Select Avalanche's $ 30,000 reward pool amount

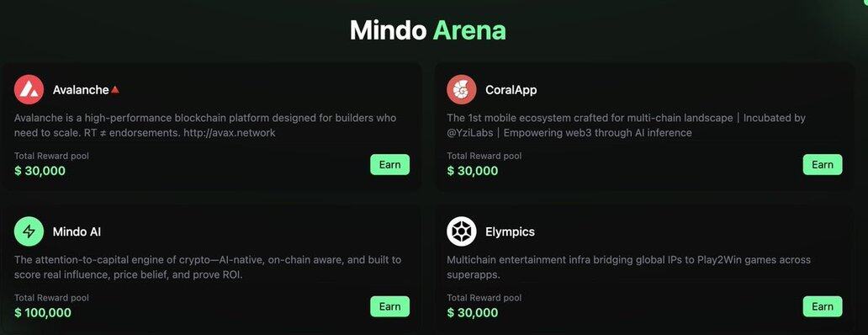[40, 171]
